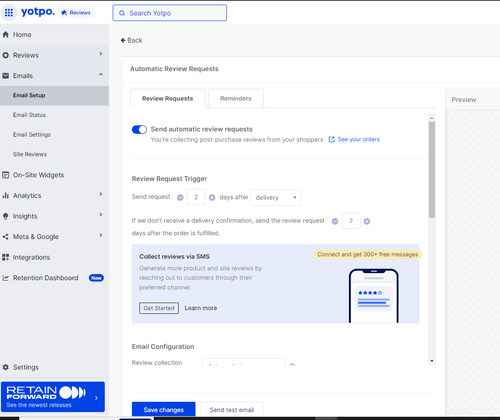Click the Retention Dashboard chart icon
500x420 pixels.
click(x=5, y=278)
